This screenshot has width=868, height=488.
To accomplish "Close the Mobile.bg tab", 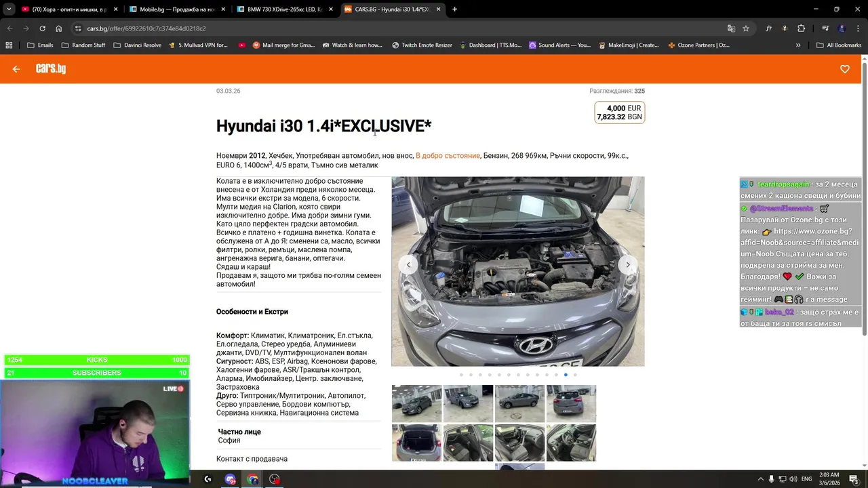I will [223, 9].
